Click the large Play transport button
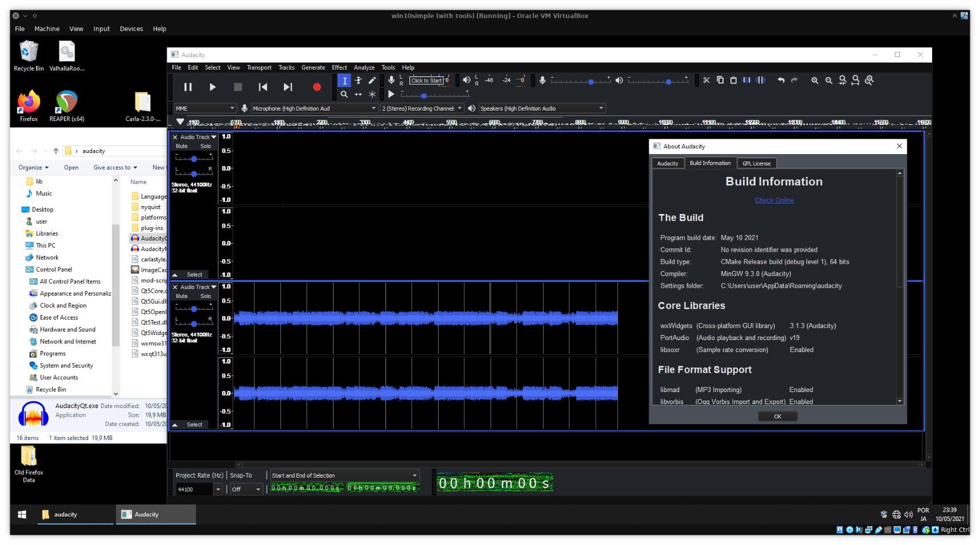The width and height of the screenshot is (980, 545). click(212, 87)
